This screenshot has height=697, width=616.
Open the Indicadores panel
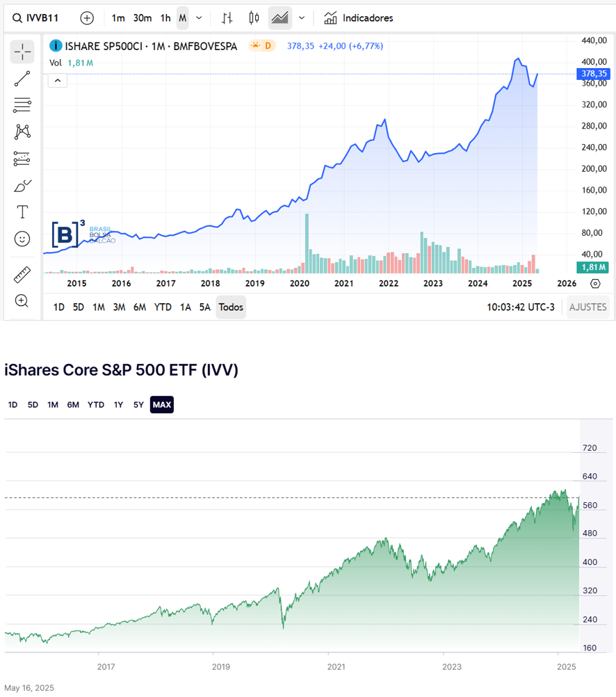(359, 18)
